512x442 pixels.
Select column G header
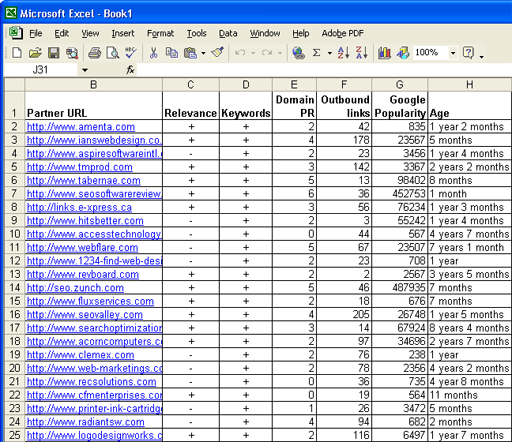[399, 85]
